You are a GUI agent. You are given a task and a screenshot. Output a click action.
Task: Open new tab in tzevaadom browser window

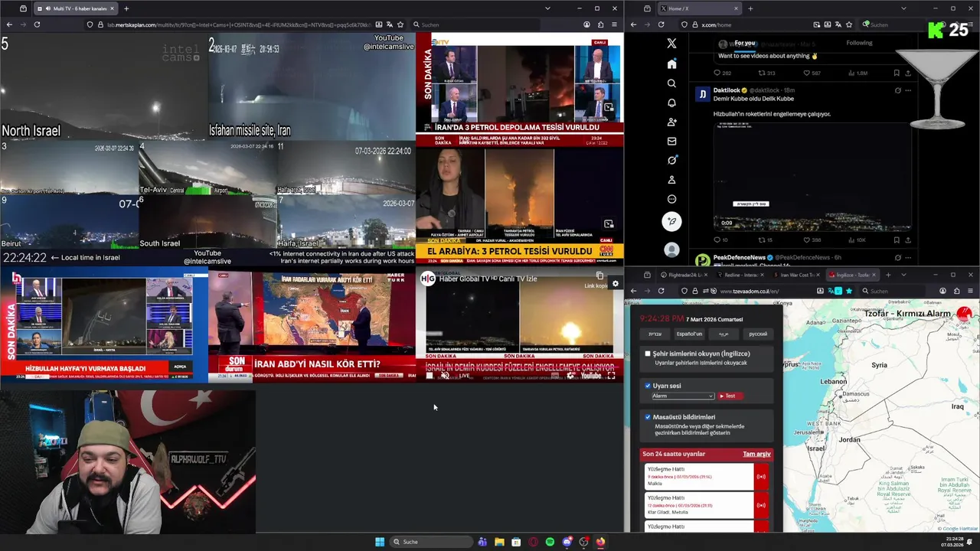pyautogui.click(x=888, y=275)
